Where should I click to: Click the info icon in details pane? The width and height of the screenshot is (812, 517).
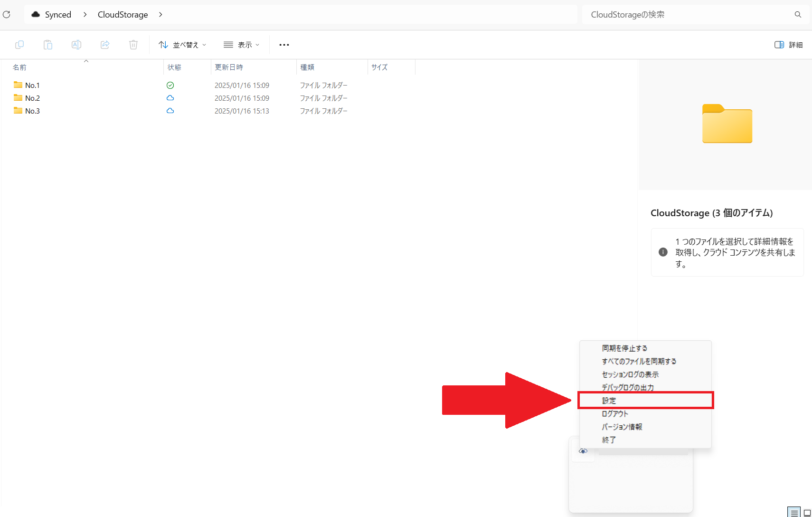coord(663,252)
